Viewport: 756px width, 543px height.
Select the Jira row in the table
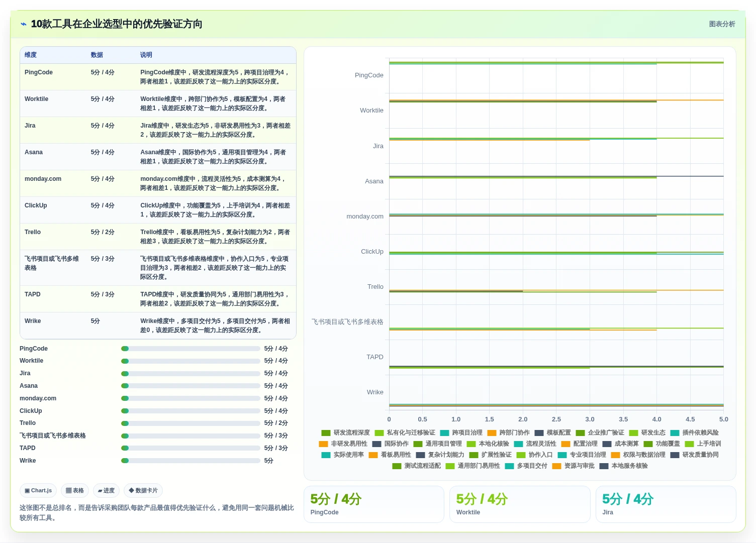(x=158, y=130)
